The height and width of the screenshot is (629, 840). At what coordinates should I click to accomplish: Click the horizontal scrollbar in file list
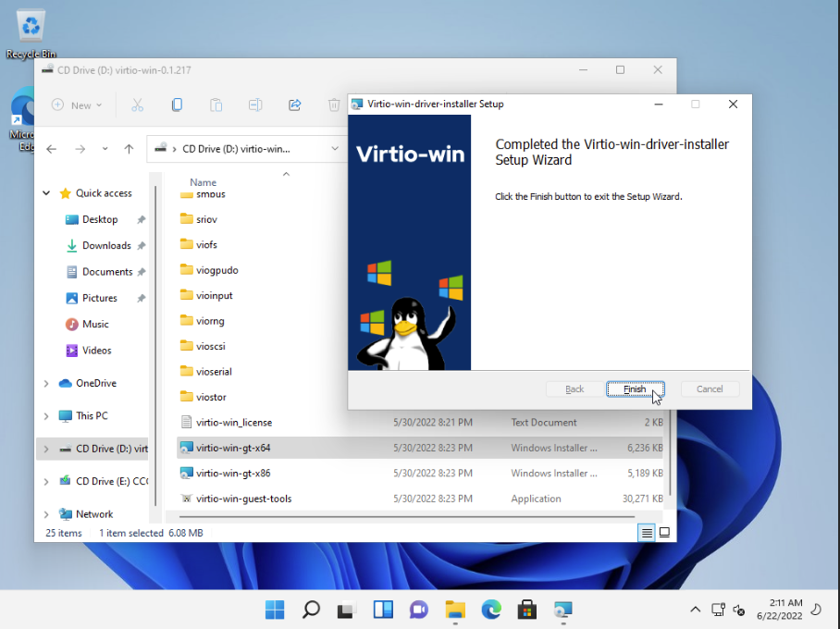coord(407,516)
